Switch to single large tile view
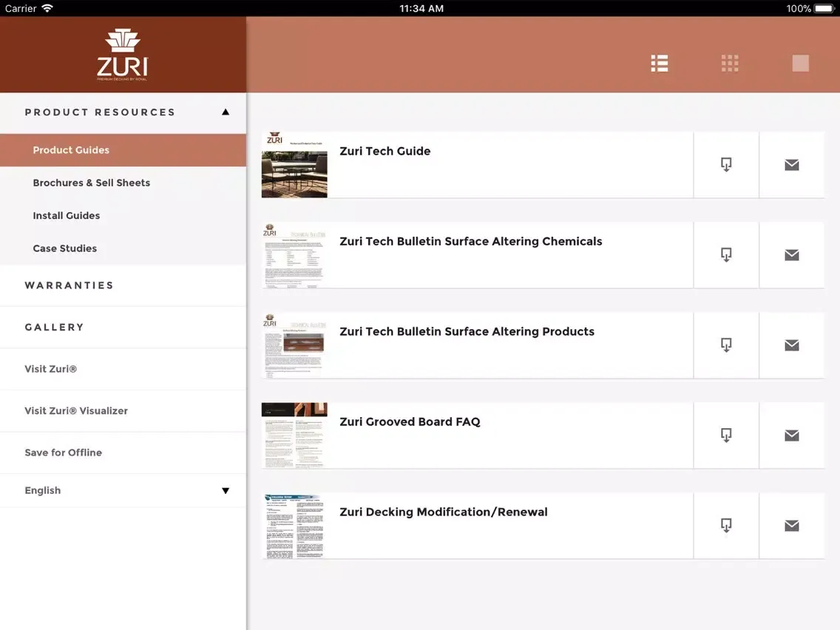The width and height of the screenshot is (840, 630). [800, 63]
